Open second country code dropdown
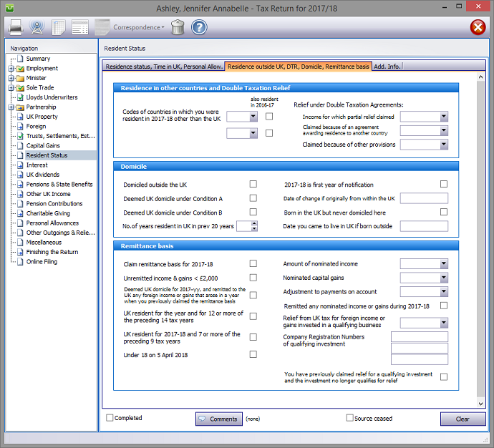The height and width of the screenshot is (448, 494). pyautogui.click(x=253, y=133)
